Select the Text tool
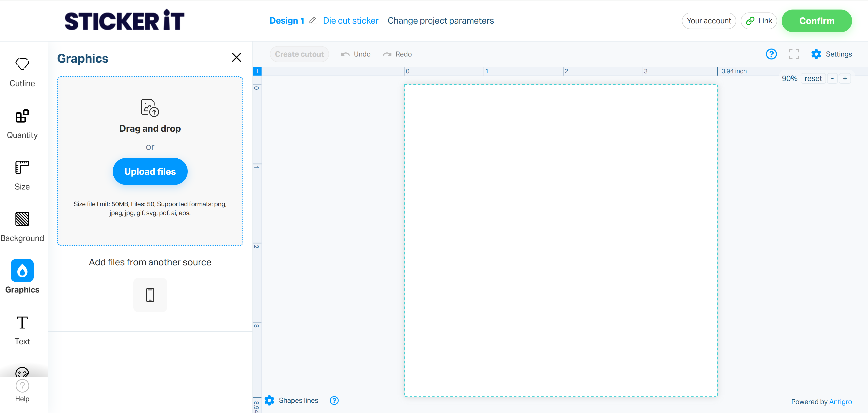 [x=22, y=330]
